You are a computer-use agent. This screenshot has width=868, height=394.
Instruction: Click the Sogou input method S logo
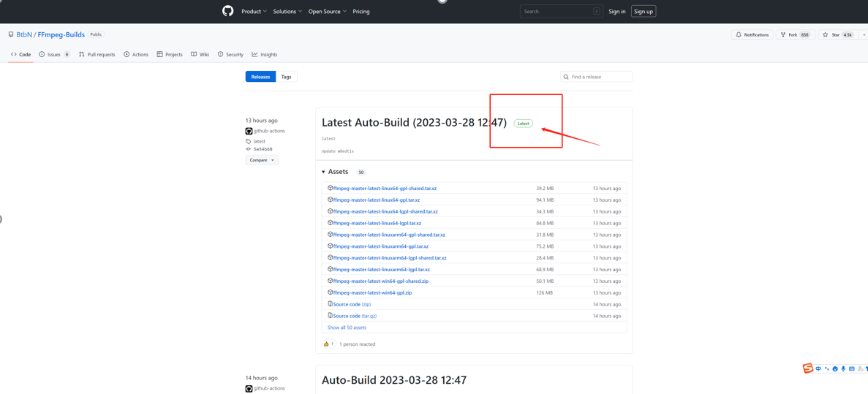point(808,368)
